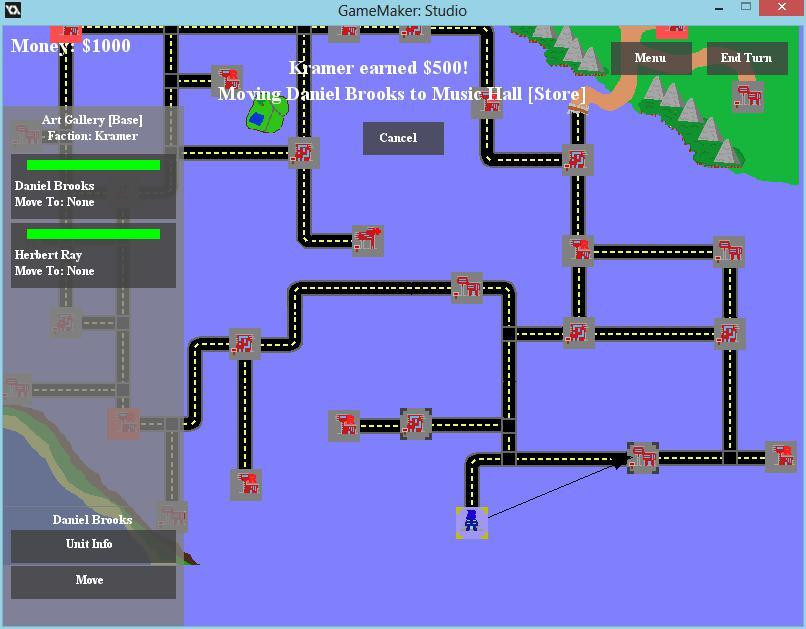
Task: Click the "Art Gallery [Base]" heading
Action: point(93,120)
